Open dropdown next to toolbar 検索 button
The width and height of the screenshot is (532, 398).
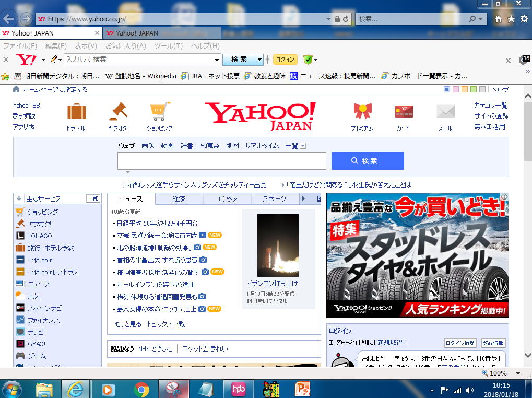click(259, 60)
